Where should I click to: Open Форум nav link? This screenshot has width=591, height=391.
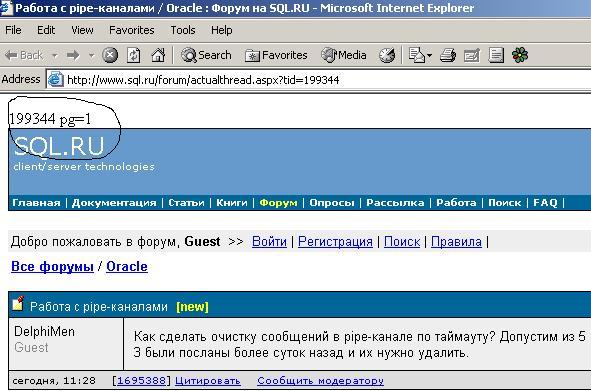click(279, 203)
